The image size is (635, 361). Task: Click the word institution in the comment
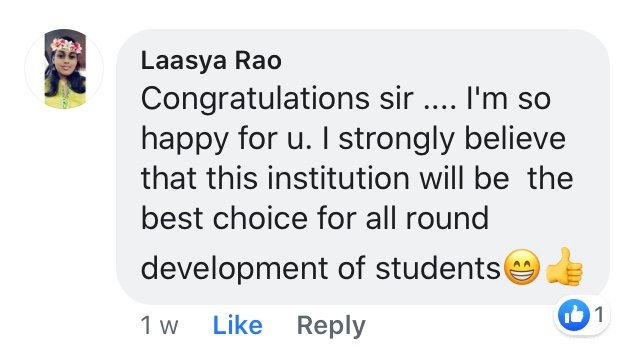pyautogui.click(x=338, y=178)
